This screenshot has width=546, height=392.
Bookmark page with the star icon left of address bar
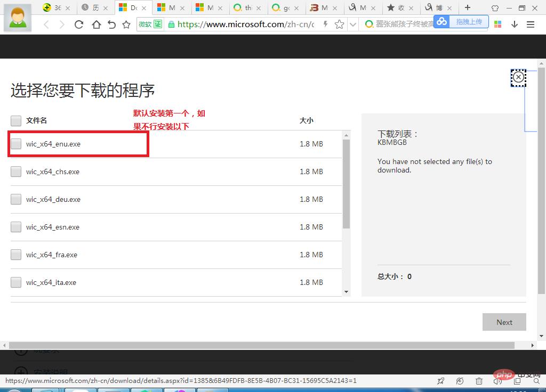coord(126,24)
